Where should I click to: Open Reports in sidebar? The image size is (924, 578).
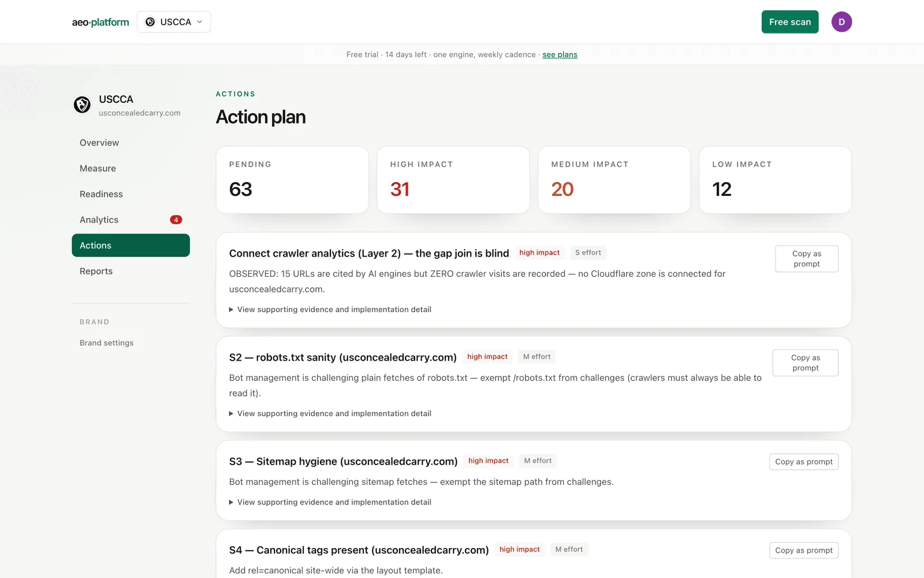(131, 271)
